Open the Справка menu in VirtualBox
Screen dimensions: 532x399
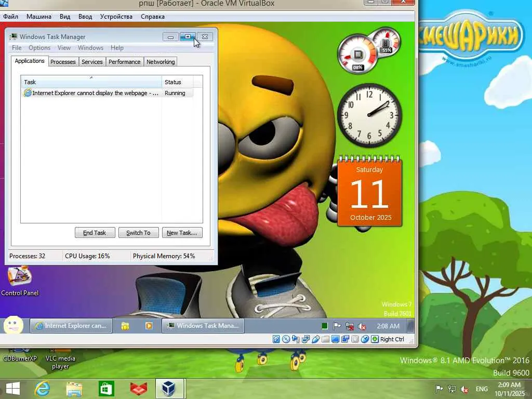pos(153,17)
